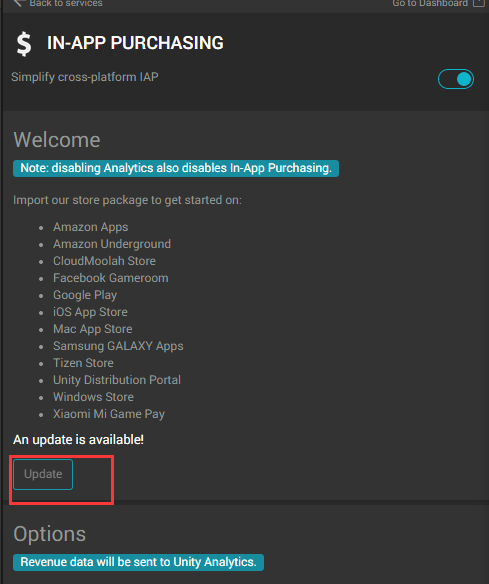489x584 pixels.
Task: Select Unity Distribution Portal list entry
Action: [117, 380]
